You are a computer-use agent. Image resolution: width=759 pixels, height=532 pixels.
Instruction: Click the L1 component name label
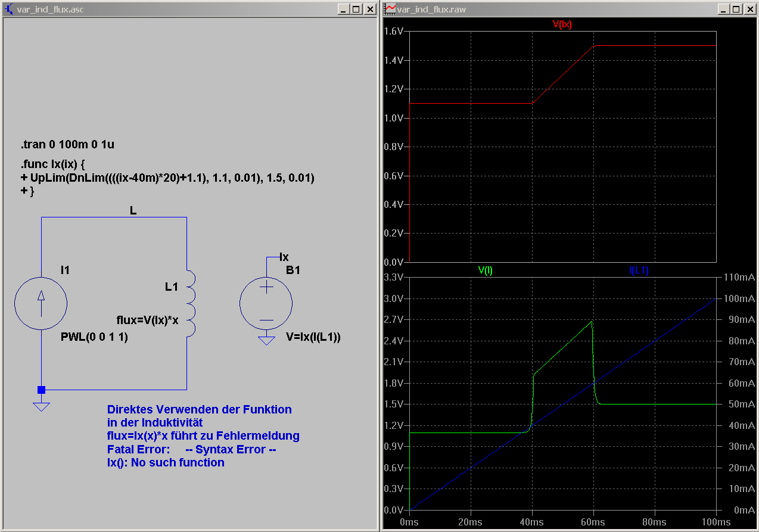pos(172,287)
